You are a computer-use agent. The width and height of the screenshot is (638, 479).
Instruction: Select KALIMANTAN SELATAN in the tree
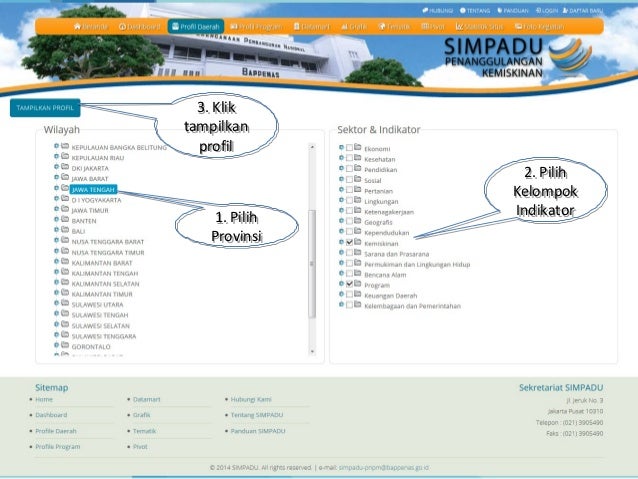click(105, 284)
